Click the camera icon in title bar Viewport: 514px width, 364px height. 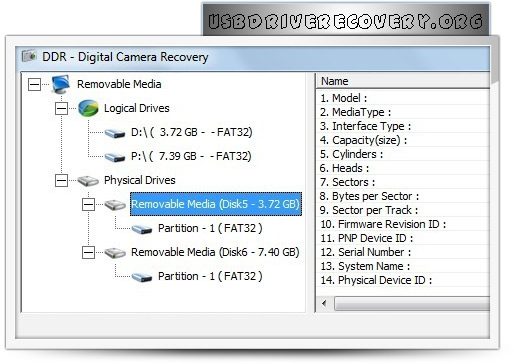[29, 56]
